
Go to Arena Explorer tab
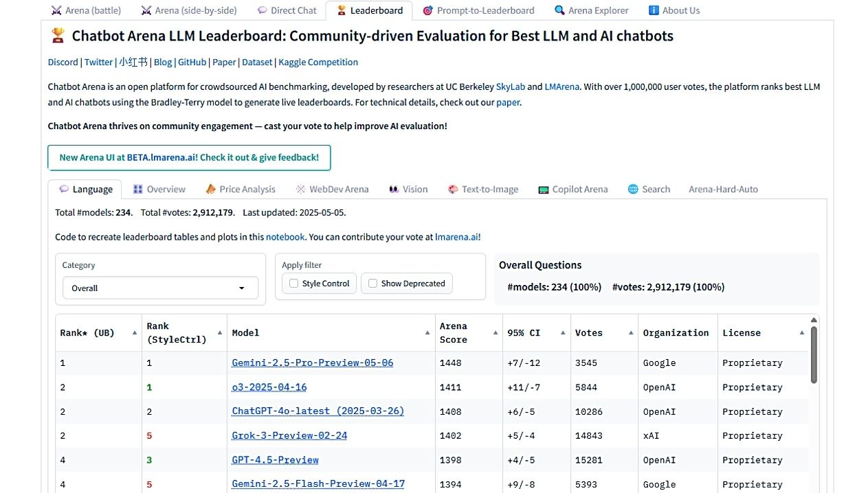click(x=592, y=10)
